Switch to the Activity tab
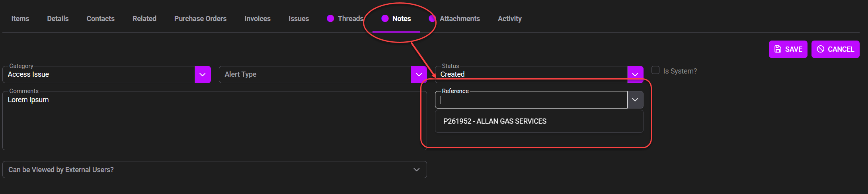Screen dimensions: 868x194 (x=509, y=19)
